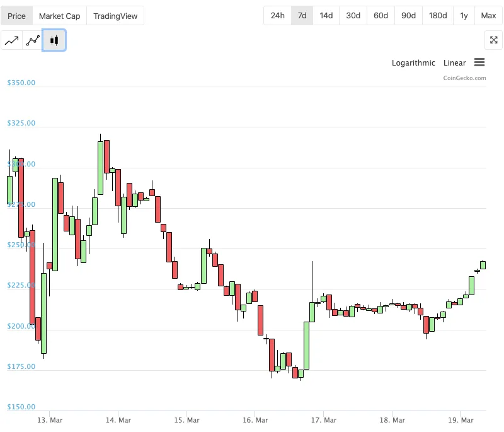The image size is (504, 432).
Task: Open the TradingView tab
Action: point(115,16)
